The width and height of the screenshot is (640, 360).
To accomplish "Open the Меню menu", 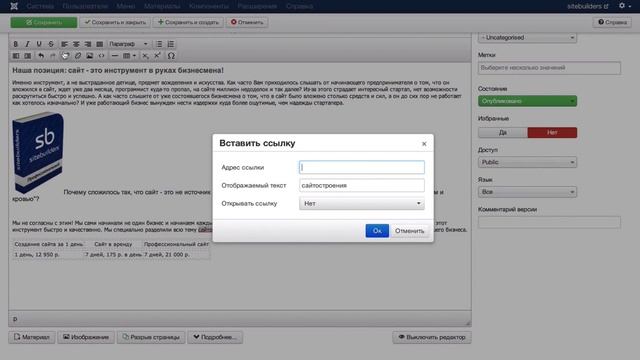I will [x=126, y=6].
